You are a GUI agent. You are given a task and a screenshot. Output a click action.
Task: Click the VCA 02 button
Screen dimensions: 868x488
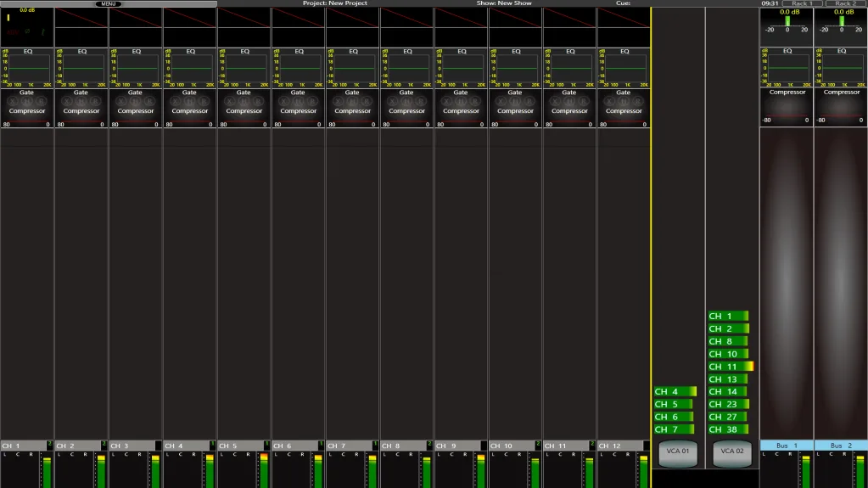pos(732,454)
